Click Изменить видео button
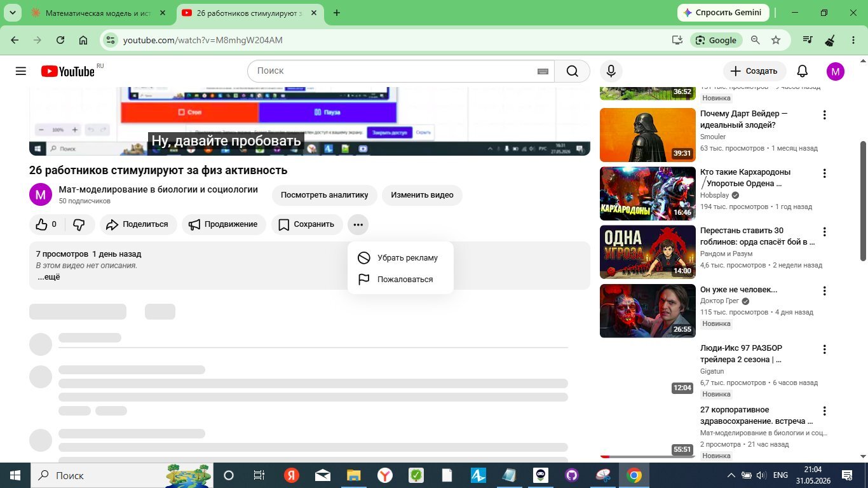The height and width of the screenshot is (488, 868). pos(422,195)
